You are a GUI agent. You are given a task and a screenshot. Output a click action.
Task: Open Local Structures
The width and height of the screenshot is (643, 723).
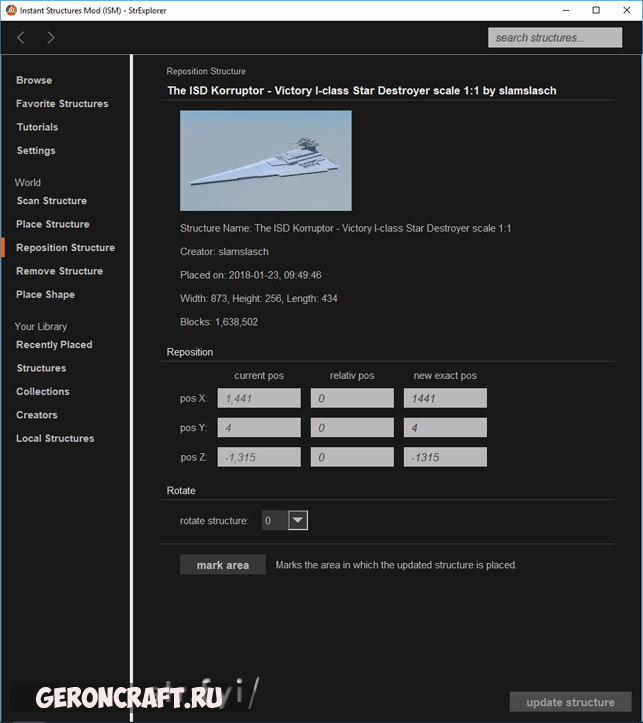coord(55,439)
